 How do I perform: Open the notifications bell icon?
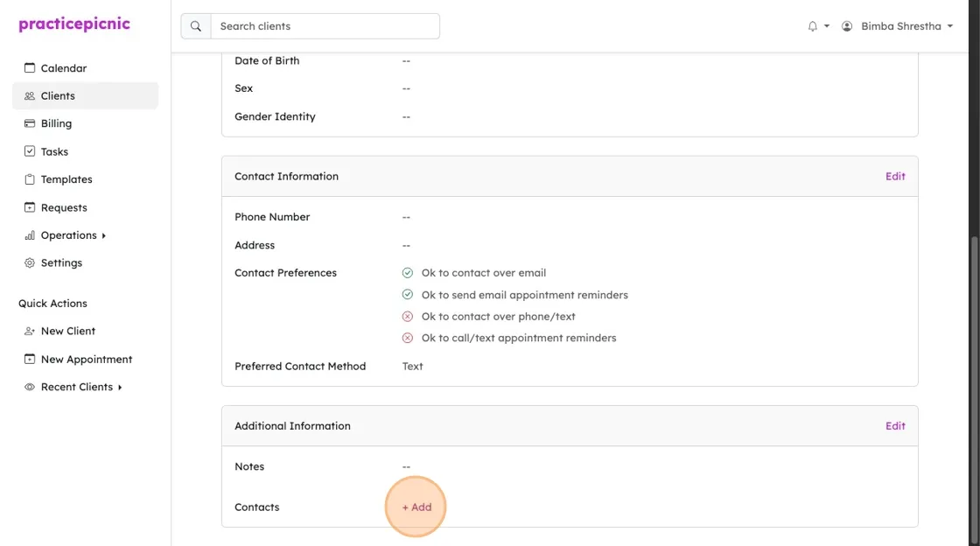(x=813, y=26)
